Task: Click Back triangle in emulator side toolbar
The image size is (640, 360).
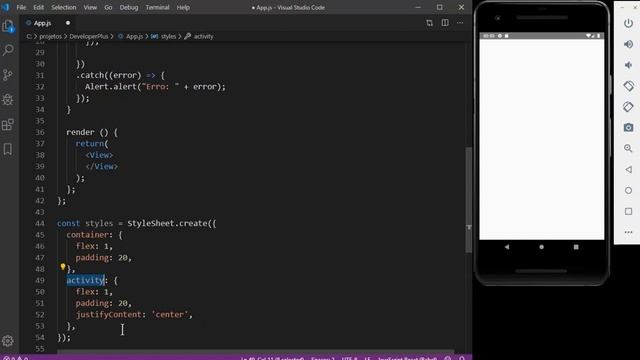Action: pyautogui.click(x=628, y=169)
